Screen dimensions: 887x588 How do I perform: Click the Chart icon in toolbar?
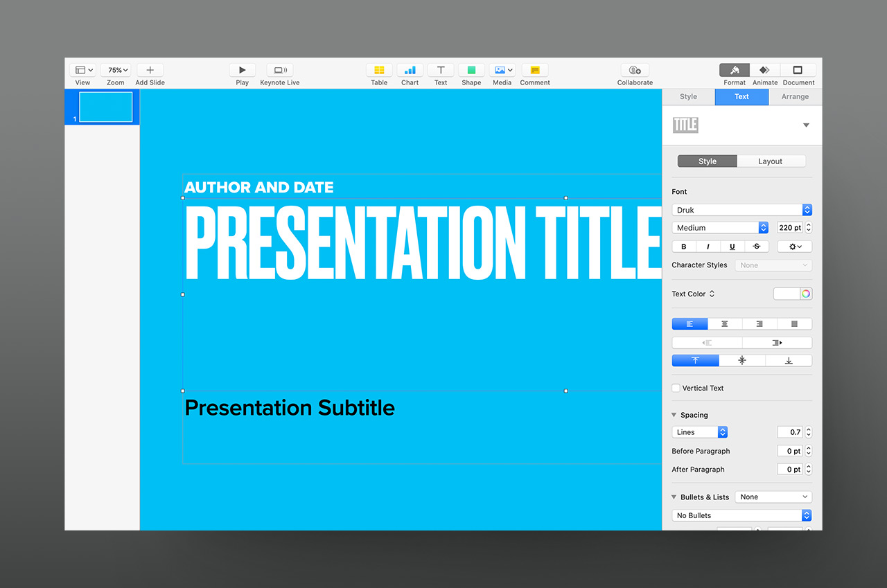point(410,70)
